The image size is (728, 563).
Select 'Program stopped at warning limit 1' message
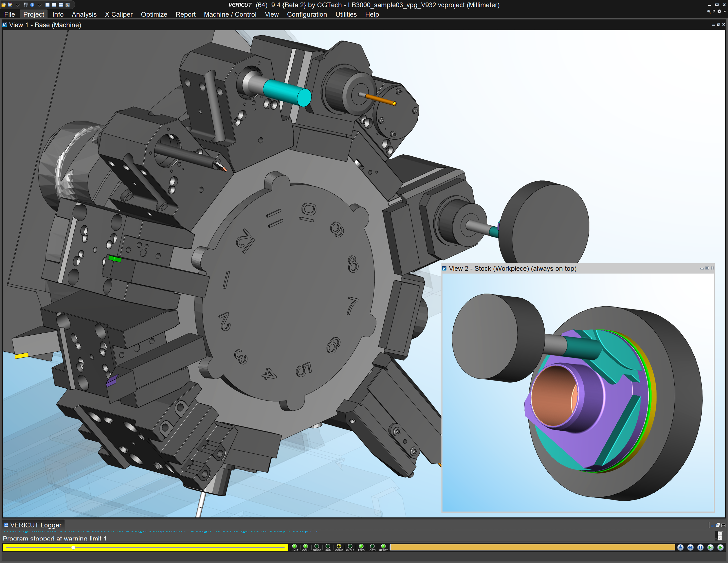[x=55, y=538]
